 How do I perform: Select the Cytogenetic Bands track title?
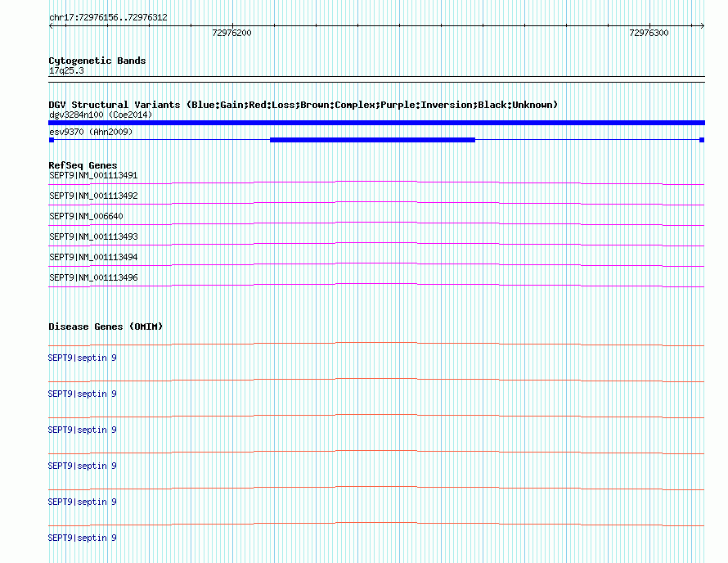(97, 61)
